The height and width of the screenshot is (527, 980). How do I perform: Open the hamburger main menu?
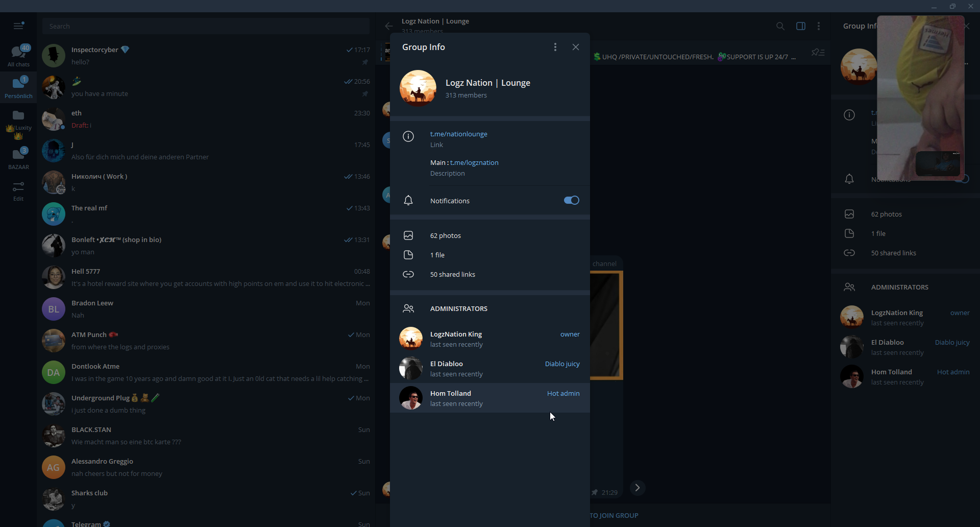[18, 26]
